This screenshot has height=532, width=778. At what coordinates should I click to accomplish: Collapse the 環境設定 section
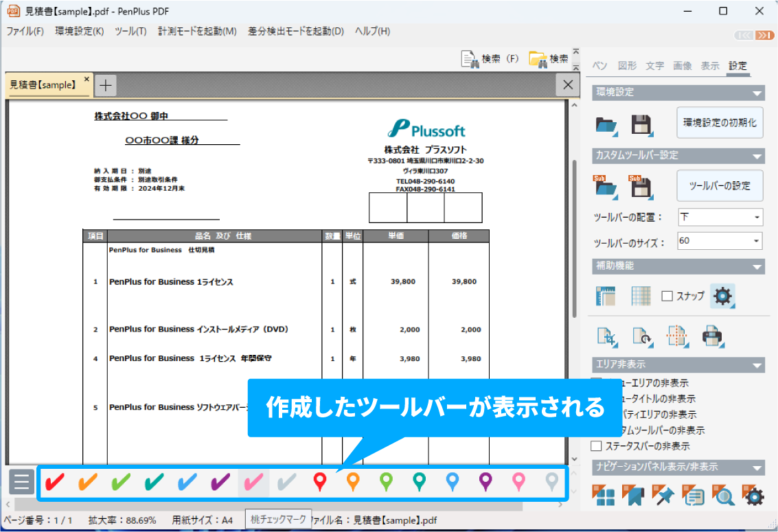757,93
